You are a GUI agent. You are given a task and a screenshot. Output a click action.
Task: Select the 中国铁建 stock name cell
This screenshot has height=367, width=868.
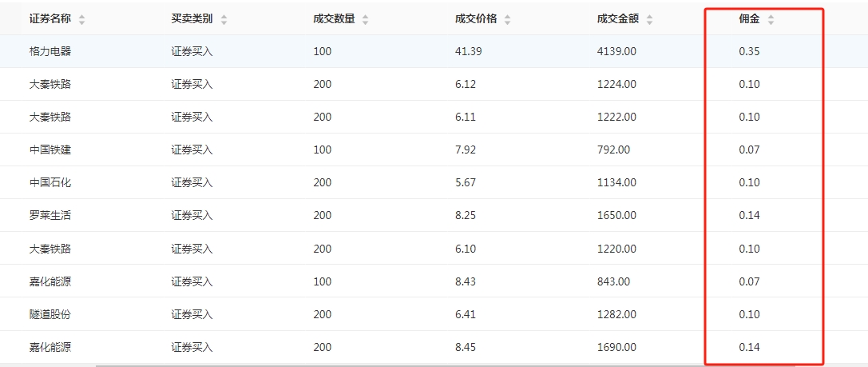coord(50,150)
